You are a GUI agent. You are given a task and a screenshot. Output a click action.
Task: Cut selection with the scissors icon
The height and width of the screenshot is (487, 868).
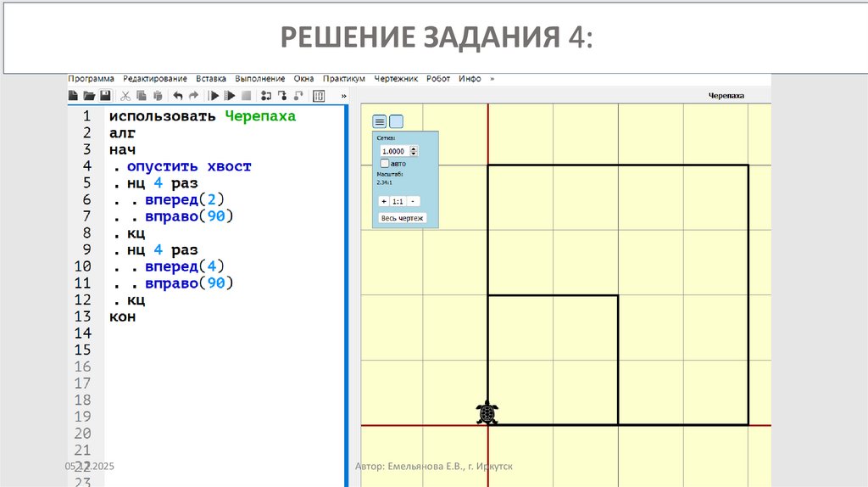point(125,96)
